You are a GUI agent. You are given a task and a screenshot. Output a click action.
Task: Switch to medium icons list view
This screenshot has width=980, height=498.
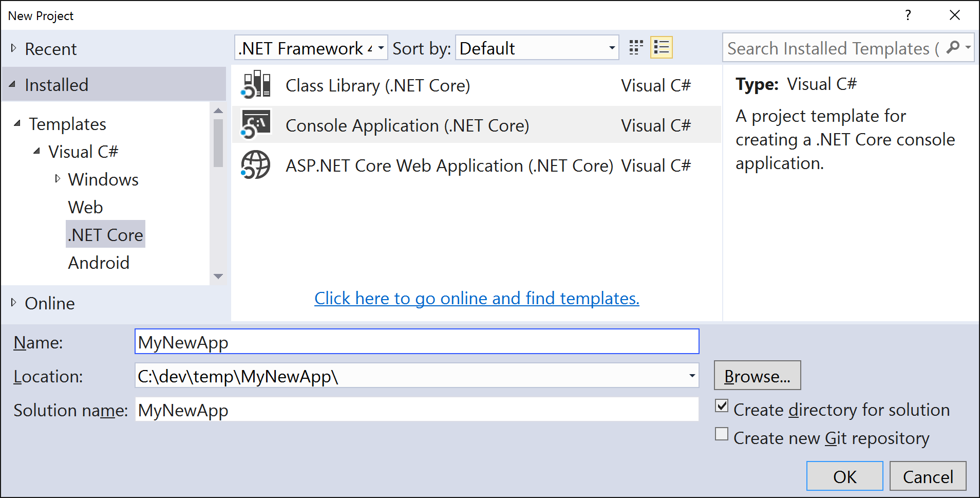click(662, 48)
